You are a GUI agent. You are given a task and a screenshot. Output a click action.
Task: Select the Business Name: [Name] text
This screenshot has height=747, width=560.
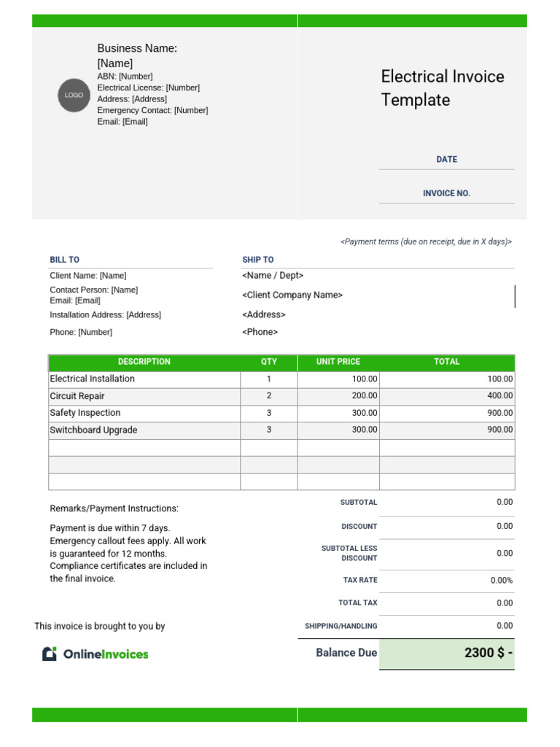[x=137, y=55]
